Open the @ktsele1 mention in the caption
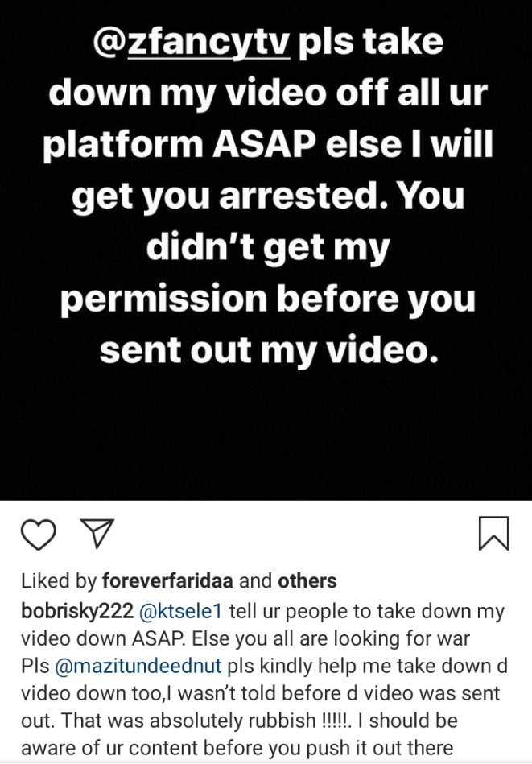 pos(181,611)
